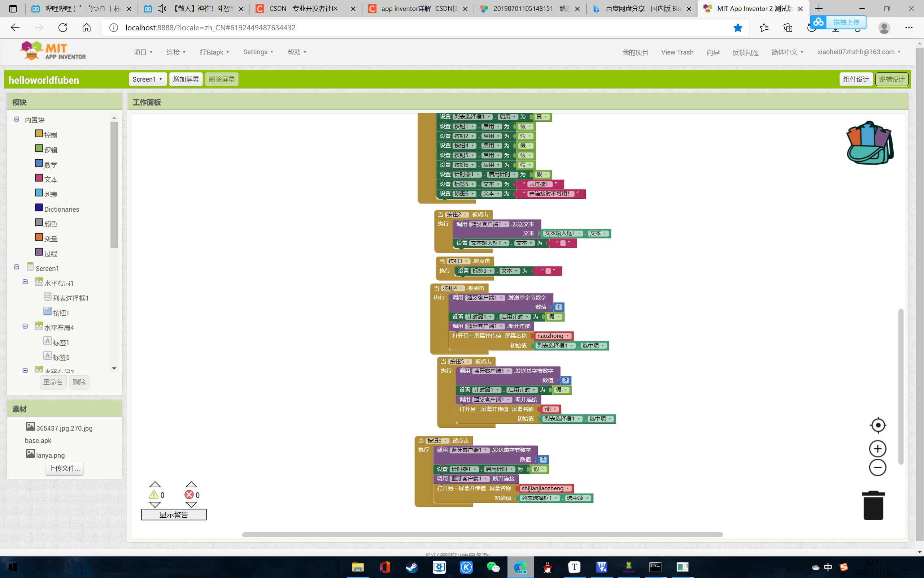924x578 pixels.
Task: Zoom in the blocks workspace
Action: pos(877,449)
